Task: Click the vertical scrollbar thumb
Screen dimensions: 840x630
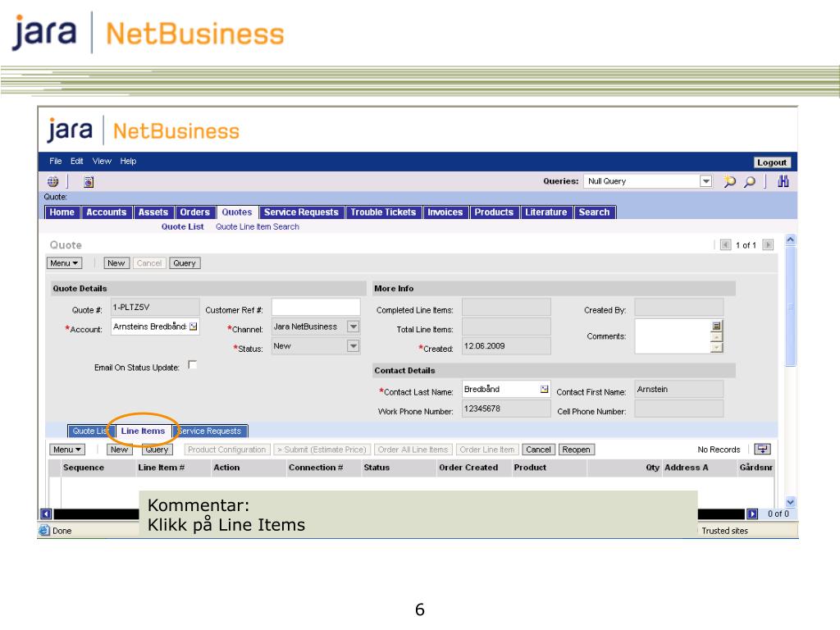Action: [x=790, y=306]
